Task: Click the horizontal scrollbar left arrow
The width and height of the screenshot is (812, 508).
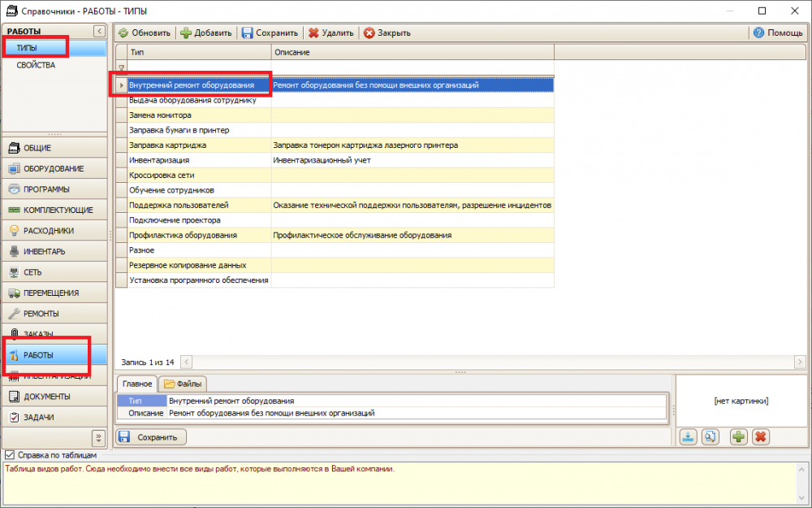Action: click(x=186, y=362)
